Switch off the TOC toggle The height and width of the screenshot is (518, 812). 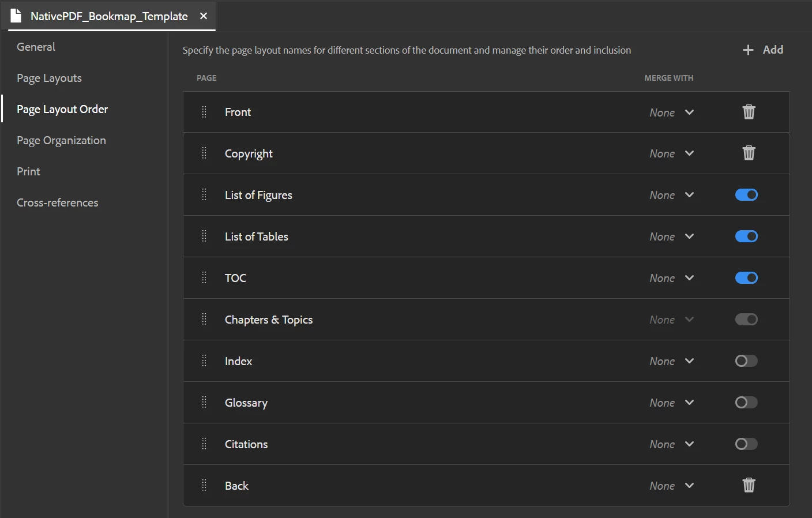pyautogui.click(x=746, y=278)
